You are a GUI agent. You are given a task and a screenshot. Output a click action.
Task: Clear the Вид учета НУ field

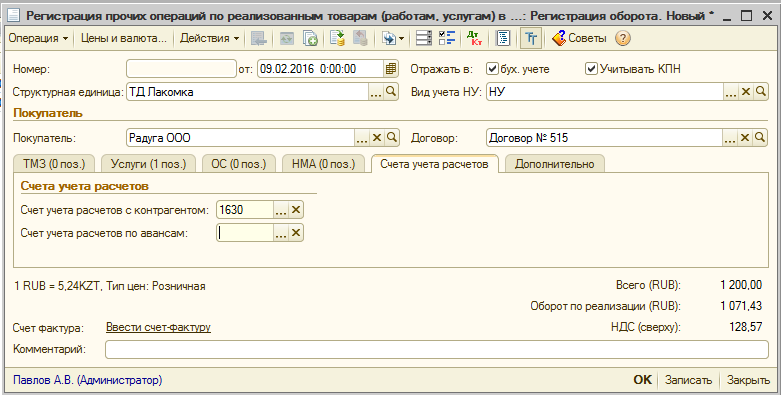point(746,92)
